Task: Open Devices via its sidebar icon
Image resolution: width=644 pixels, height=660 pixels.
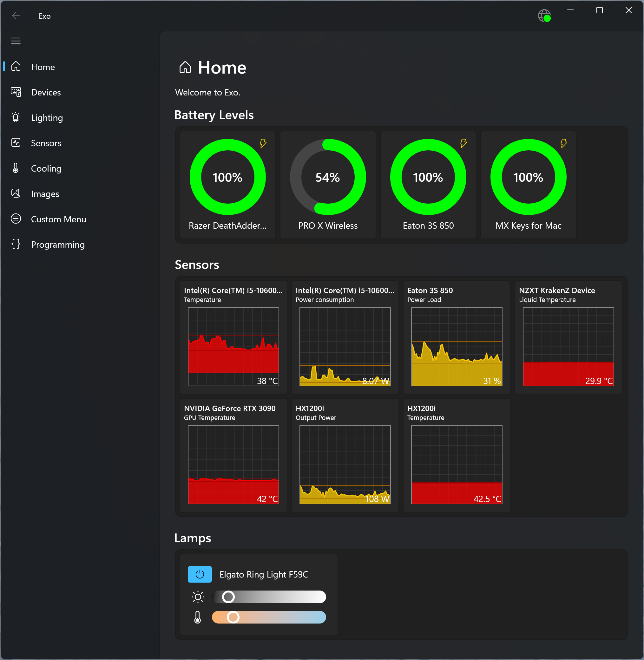Action: click(x=16, y=92)
